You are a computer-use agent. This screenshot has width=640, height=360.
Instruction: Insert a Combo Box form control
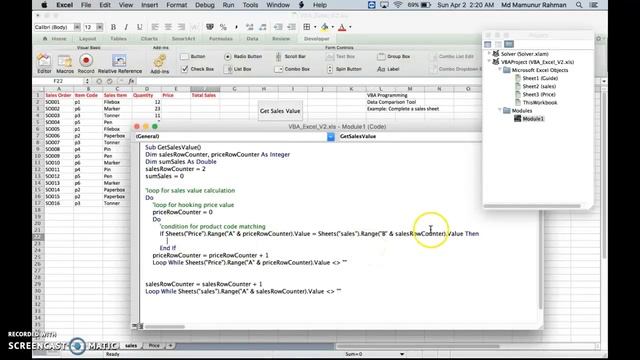[x=292, y=69]
